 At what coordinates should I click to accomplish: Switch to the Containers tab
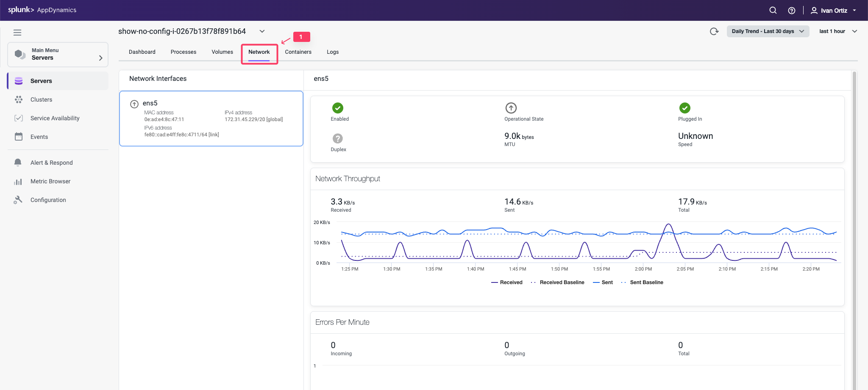click(x=298, y=52)
